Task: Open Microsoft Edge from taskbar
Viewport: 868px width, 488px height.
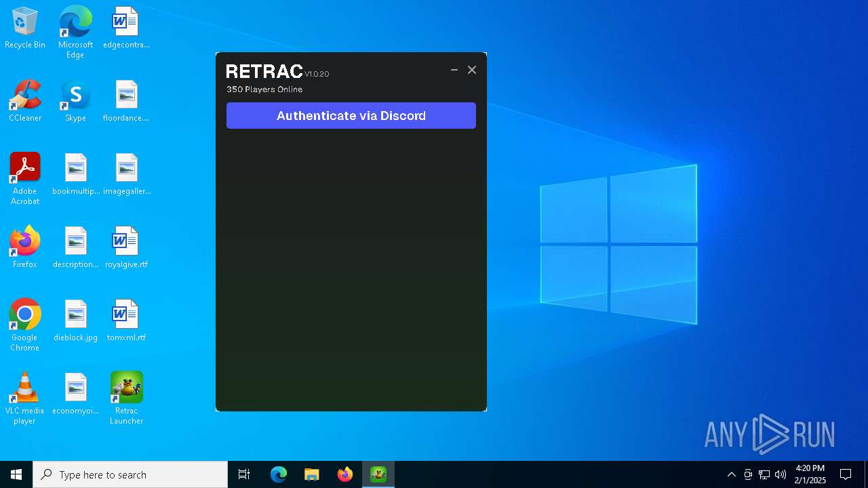Action: point(279,474)
